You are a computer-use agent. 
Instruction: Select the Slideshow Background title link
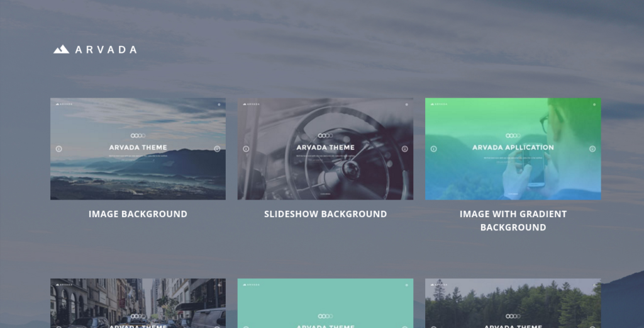point(325,213)
